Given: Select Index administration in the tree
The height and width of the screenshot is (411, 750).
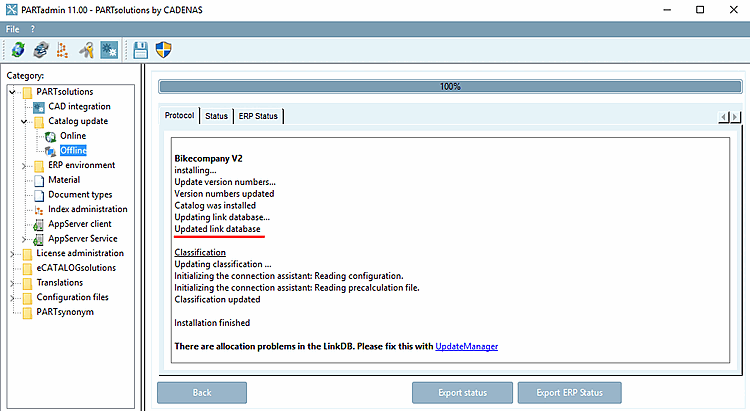Looking at the screenshot, I should 88,209.
